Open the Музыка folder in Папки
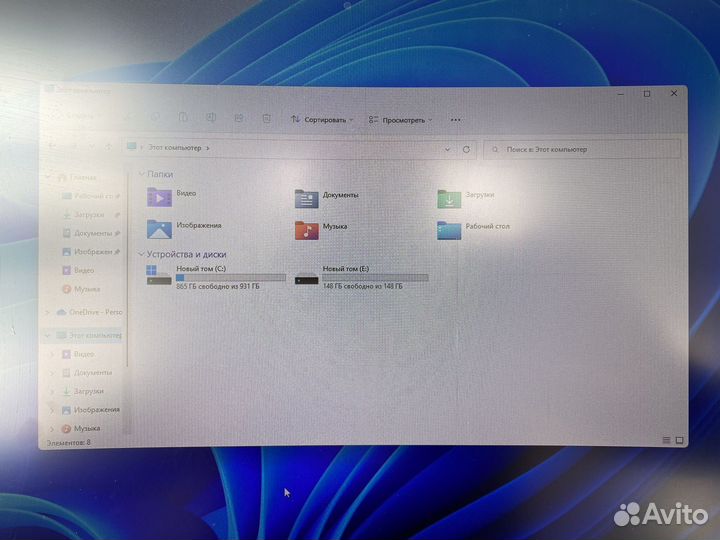Image resolution: width=720 pixels, height=540 pixels. pyautogui.click(x=306, y=230)
